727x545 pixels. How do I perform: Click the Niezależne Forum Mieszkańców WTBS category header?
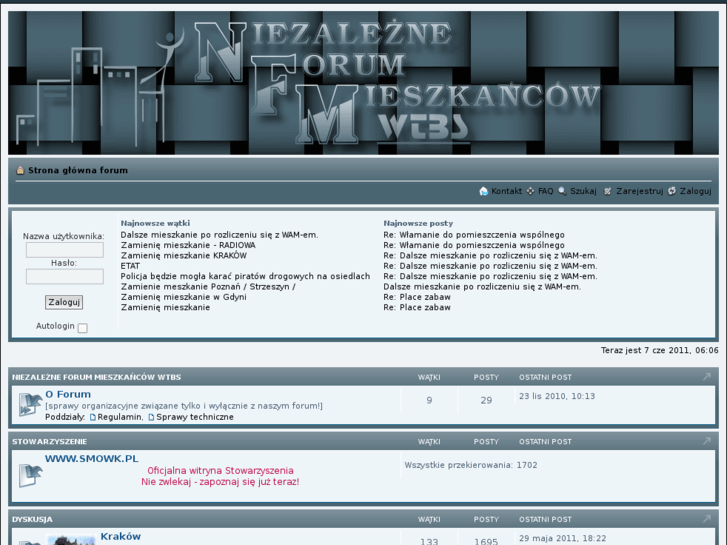pos(96,377)
